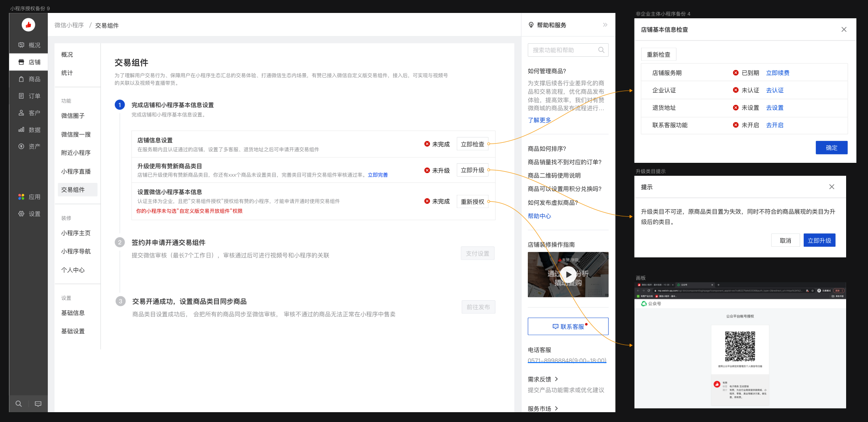The width and height of the screenshot is (868, 422).
Task: Go to 订单 orders in sidebar
Action: pyautogui.click(x=29, y=96)
